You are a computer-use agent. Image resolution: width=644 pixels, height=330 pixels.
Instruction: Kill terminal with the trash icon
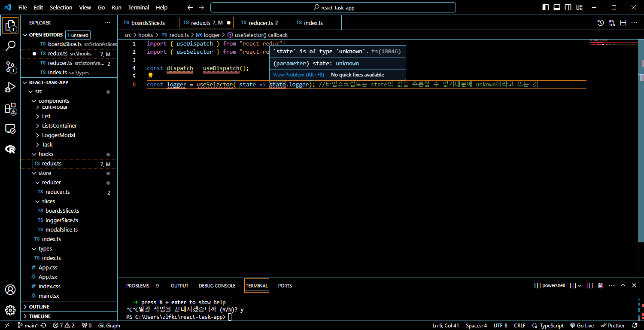pos(600,286)
